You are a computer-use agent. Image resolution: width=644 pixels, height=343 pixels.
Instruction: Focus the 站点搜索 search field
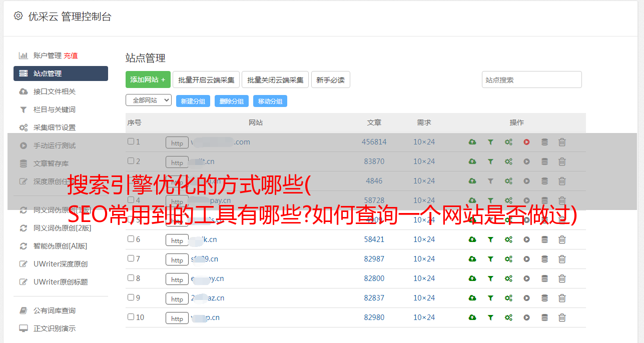[532, 79]
